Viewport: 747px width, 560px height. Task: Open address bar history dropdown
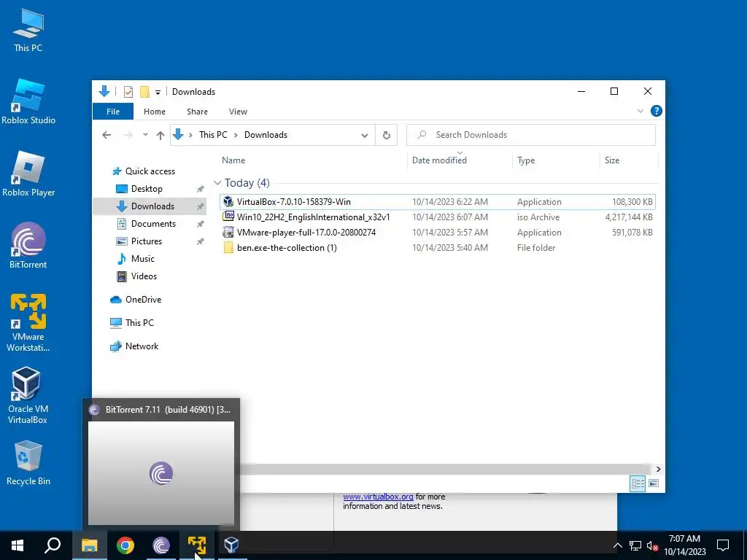click(365, 135)
